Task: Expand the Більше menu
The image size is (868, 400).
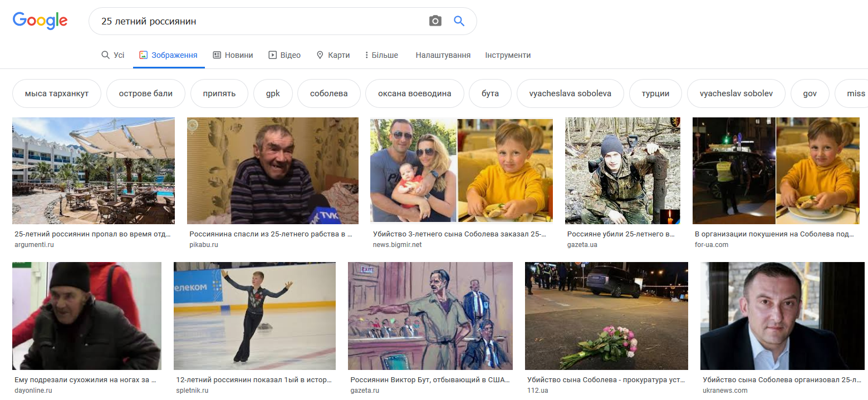Action: coord(381,55)
